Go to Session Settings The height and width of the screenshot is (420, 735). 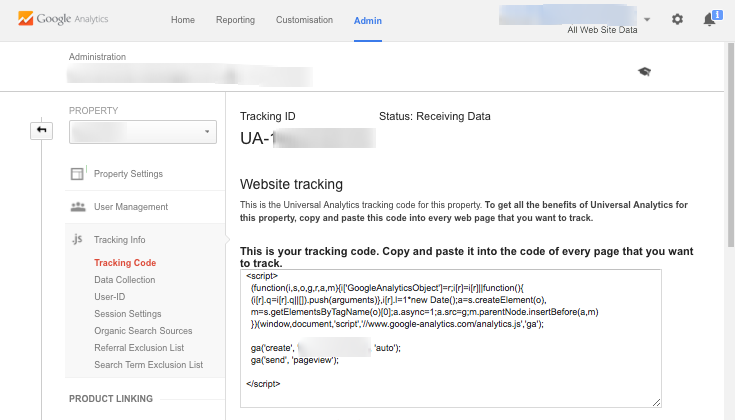[x=128, y=314]
